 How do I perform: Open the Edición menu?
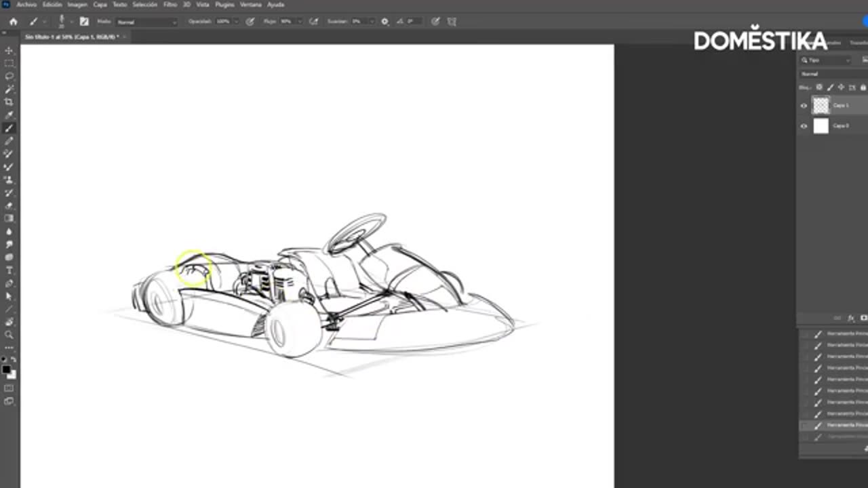pyautogui.click(x=52, y=5)
